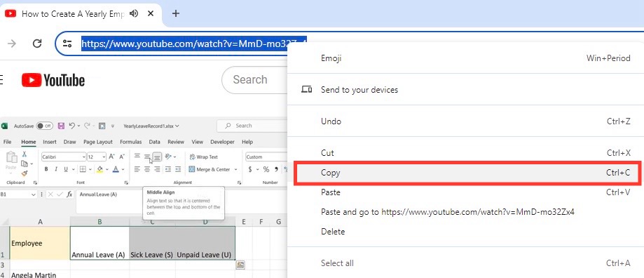Click the tab audio speaker icon
This screenshot has width=644, height=278.
[x=133, y=13]
